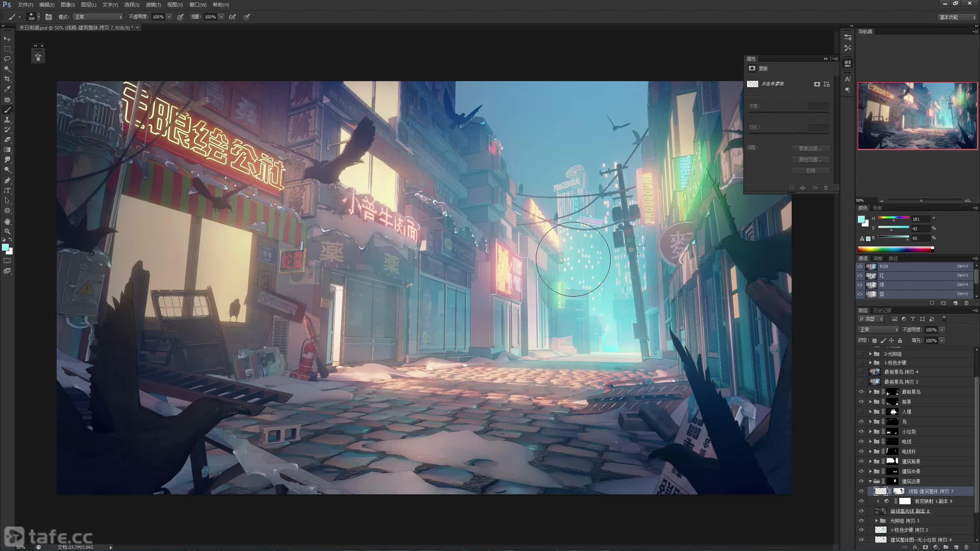Select the Rectangular Marquee tool

[x=7, y=49]
